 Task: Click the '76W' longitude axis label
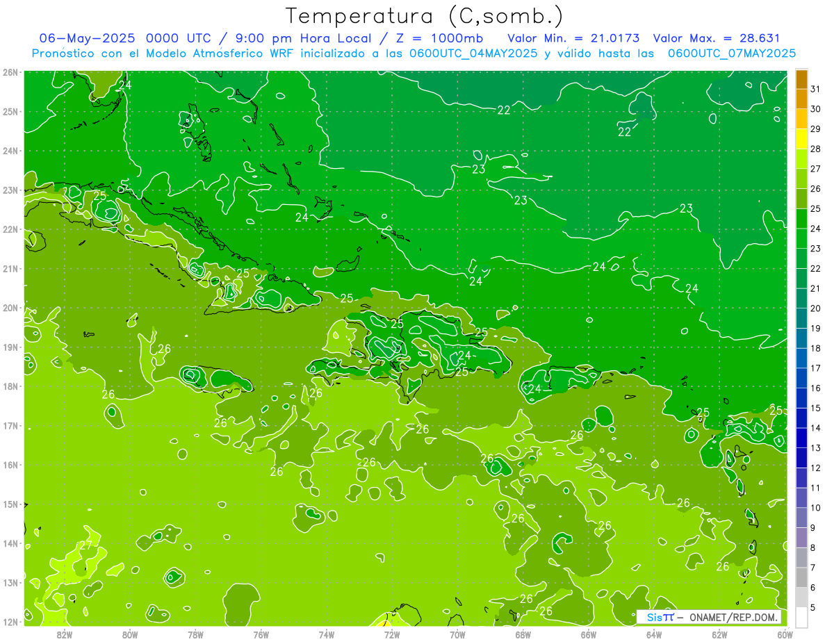tap(261, 634)
